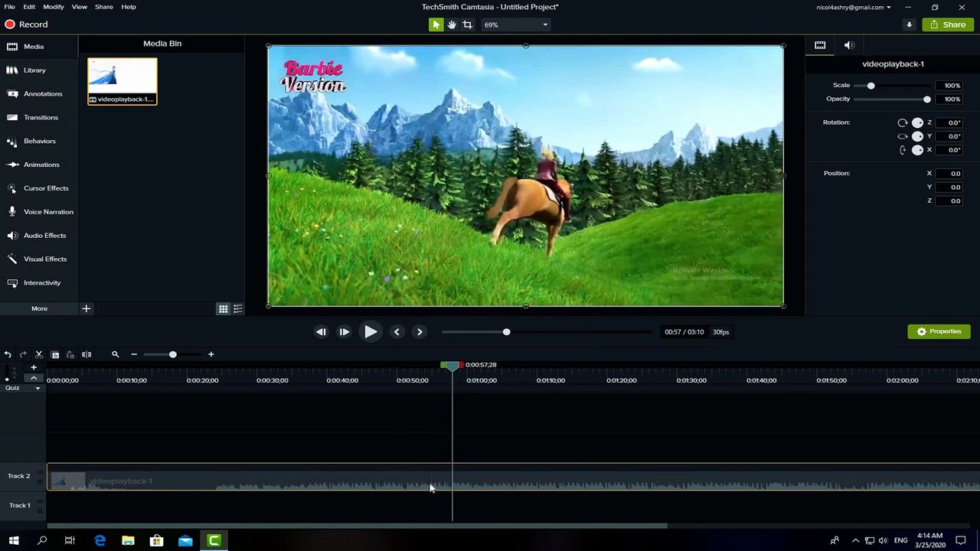The height and width of the screenshot is (551, 980).
Task: Open the Library tab
Action: (39, 70)
